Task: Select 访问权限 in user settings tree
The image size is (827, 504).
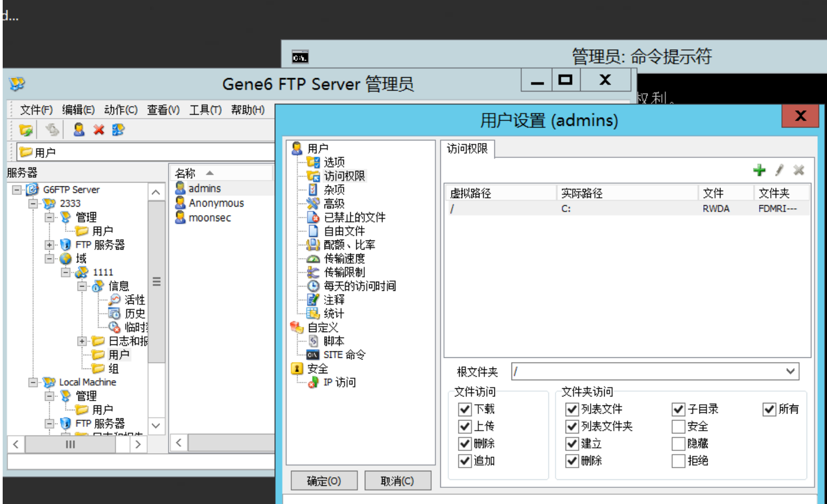Action: pos(344,176)
